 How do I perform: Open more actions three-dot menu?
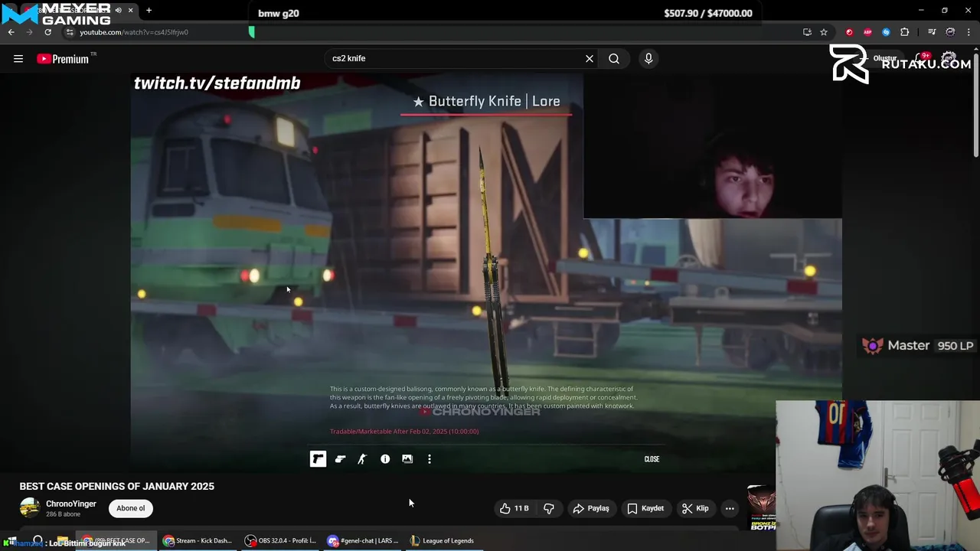pos(730,508)
